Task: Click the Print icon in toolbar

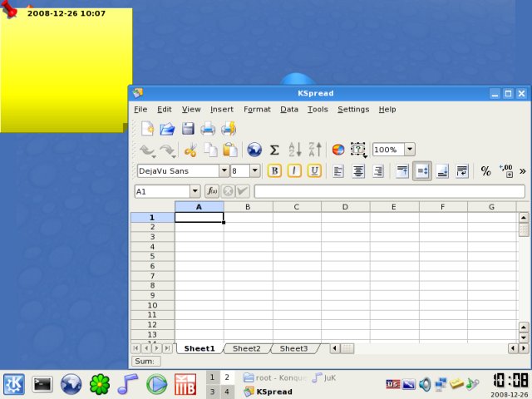Action: (x=208, y=128)
